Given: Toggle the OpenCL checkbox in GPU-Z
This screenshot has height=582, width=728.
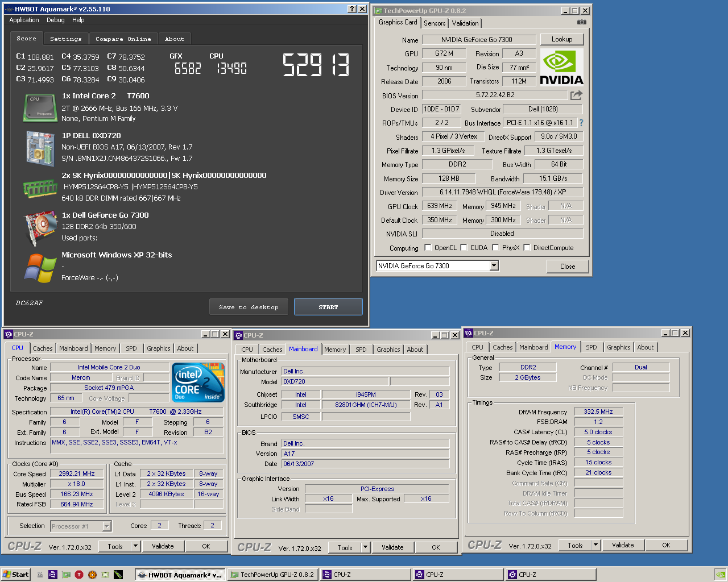Looking at the screenshot, I should 428,247.
